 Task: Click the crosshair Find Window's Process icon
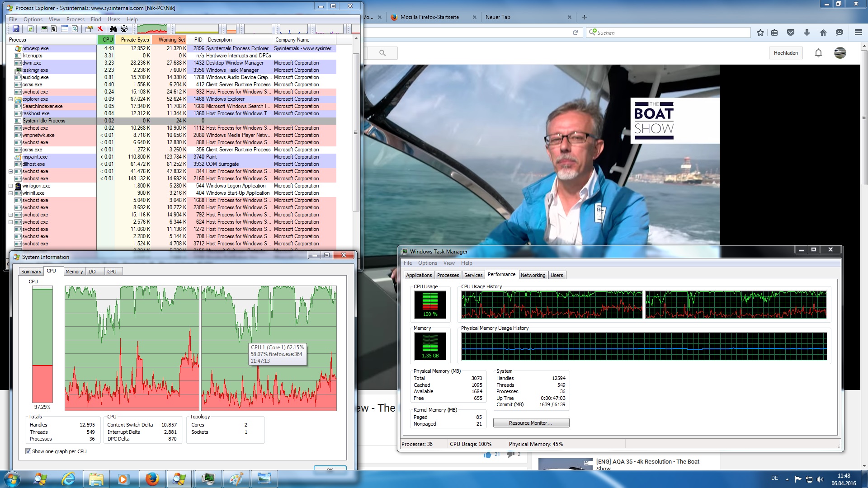124,29
